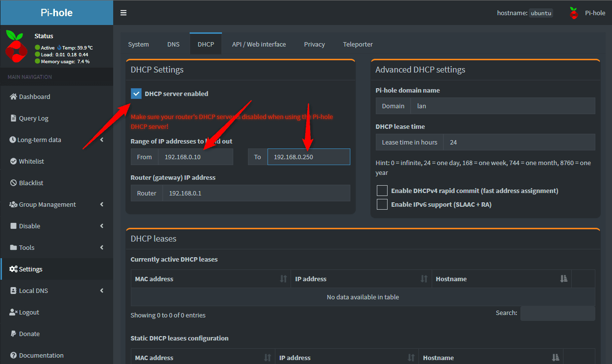Click the Lease time in hours field
This screenshot has height=364, width=612.
click(519, 142)
